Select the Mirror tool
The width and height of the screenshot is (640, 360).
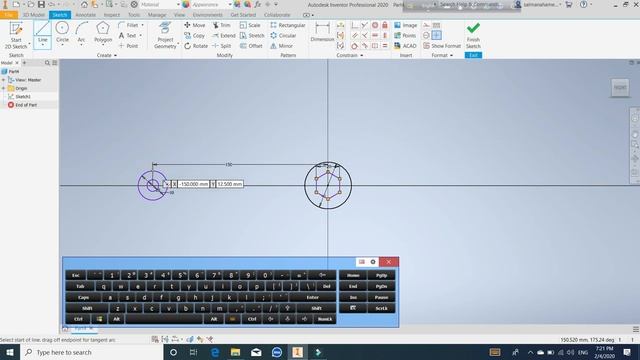pos(281,46)
